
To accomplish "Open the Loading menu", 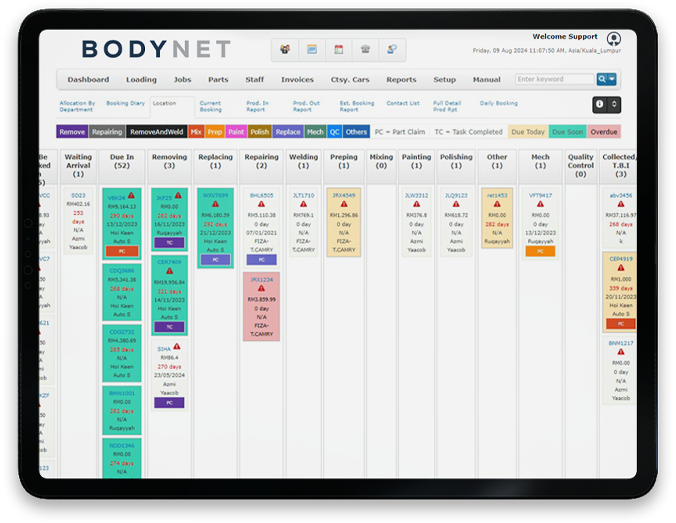I will coord(141,79).
